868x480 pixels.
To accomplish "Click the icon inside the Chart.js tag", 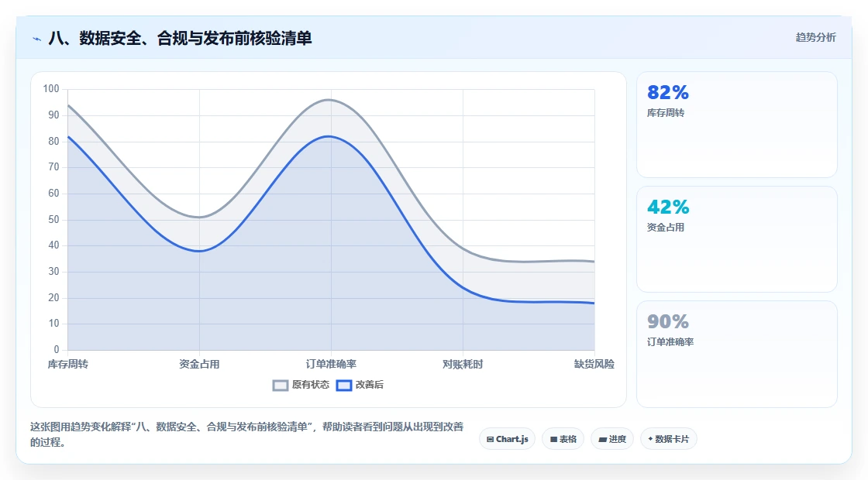I will 490,440.
